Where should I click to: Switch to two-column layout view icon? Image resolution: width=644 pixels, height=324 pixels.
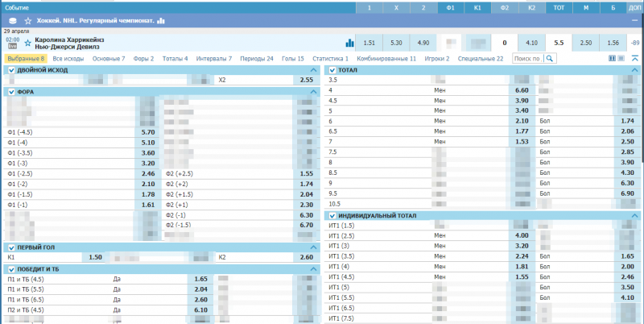(x=612, y=58)
